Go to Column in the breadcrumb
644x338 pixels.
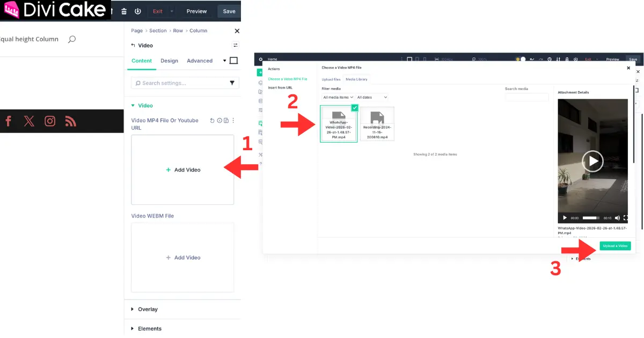[198, 31]
